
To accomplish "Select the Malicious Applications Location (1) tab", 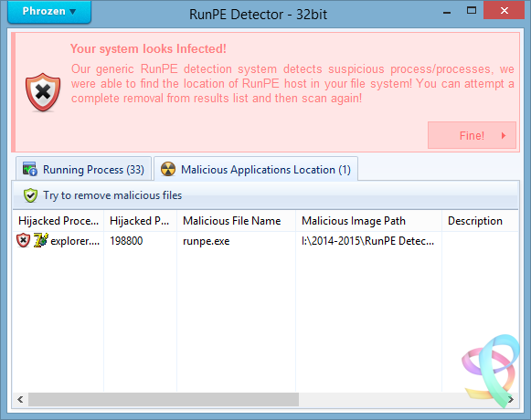I will pos(256,169).
